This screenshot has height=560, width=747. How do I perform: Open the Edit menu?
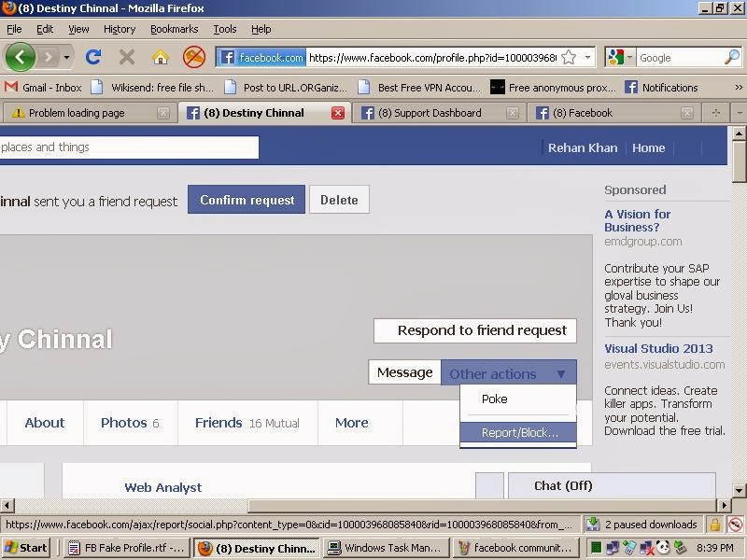point(45,29)
